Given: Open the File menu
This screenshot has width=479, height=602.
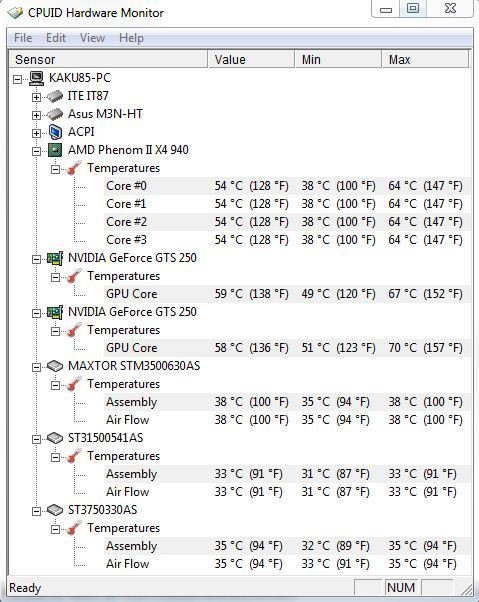Looking at the screenshot, I should (x=23, y=38).
